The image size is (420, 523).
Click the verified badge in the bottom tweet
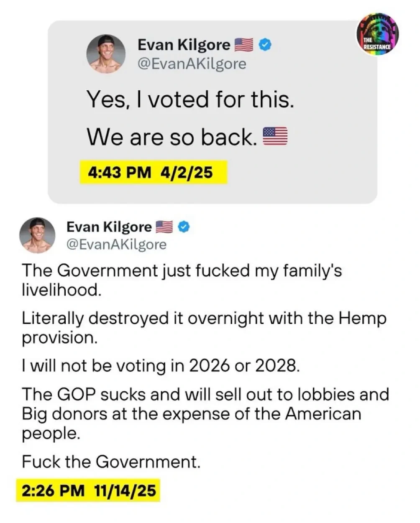[184, 227]
